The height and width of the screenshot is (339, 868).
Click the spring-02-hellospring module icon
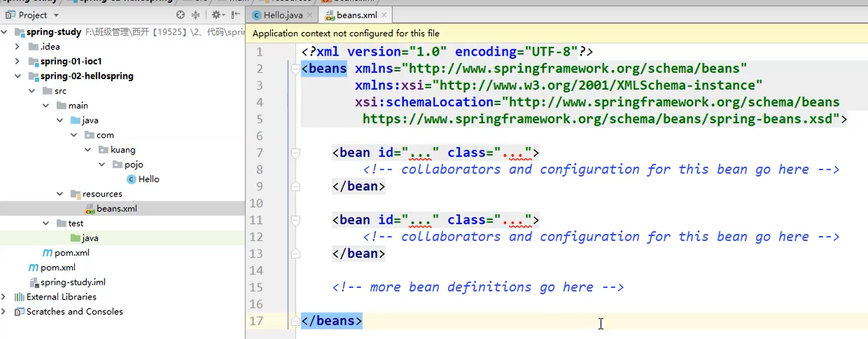click(34, 76)
